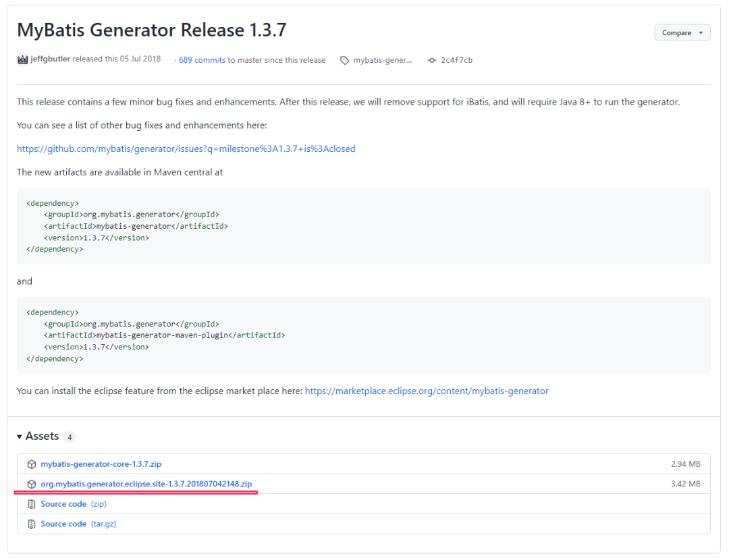729x560 pixels.
Task: Download mybatis-generator-core-1.3.7.zip
Action: pos(101,464)
